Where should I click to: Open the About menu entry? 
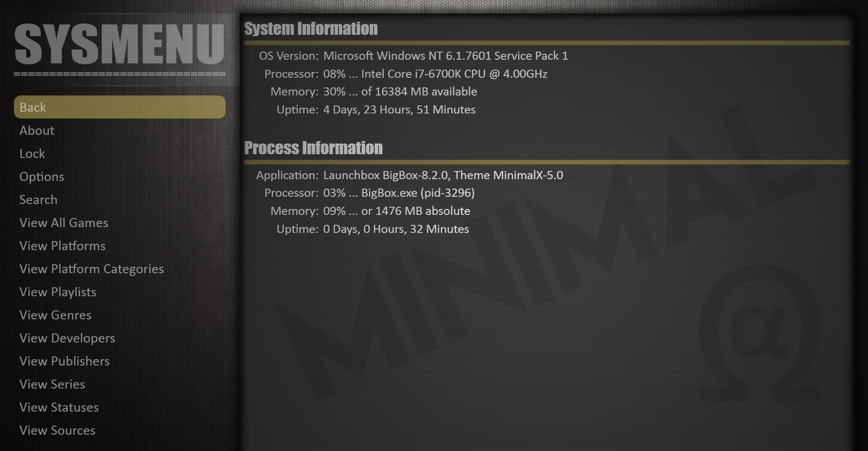tap(37, 130)
